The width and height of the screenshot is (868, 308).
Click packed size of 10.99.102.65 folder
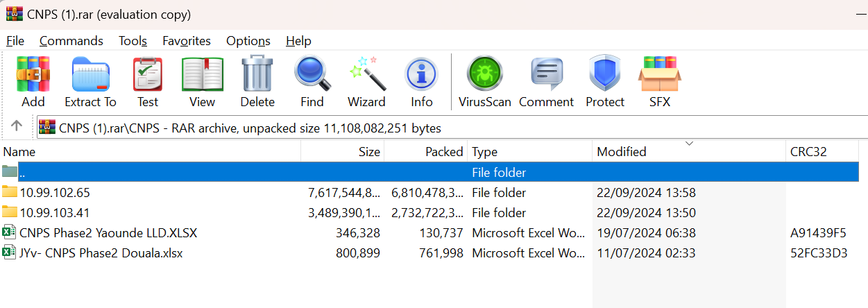pos(427,192)
